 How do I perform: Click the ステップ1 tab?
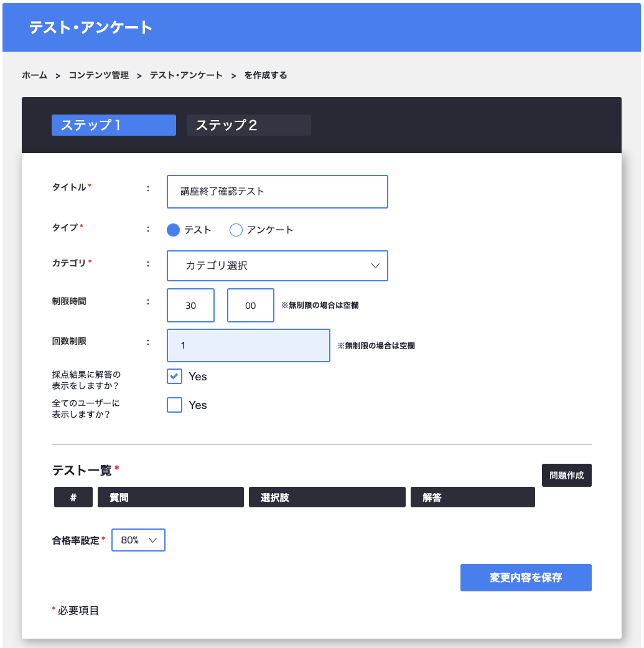point(113,125)
